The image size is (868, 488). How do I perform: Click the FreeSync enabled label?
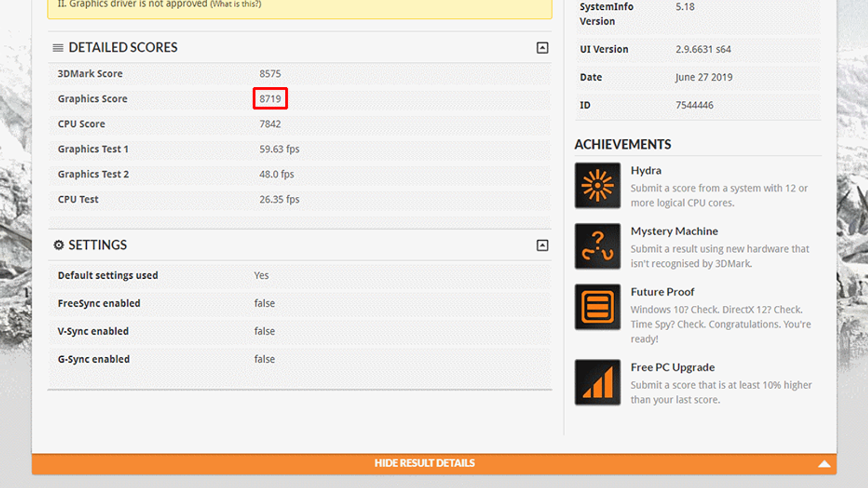point(99,304)
